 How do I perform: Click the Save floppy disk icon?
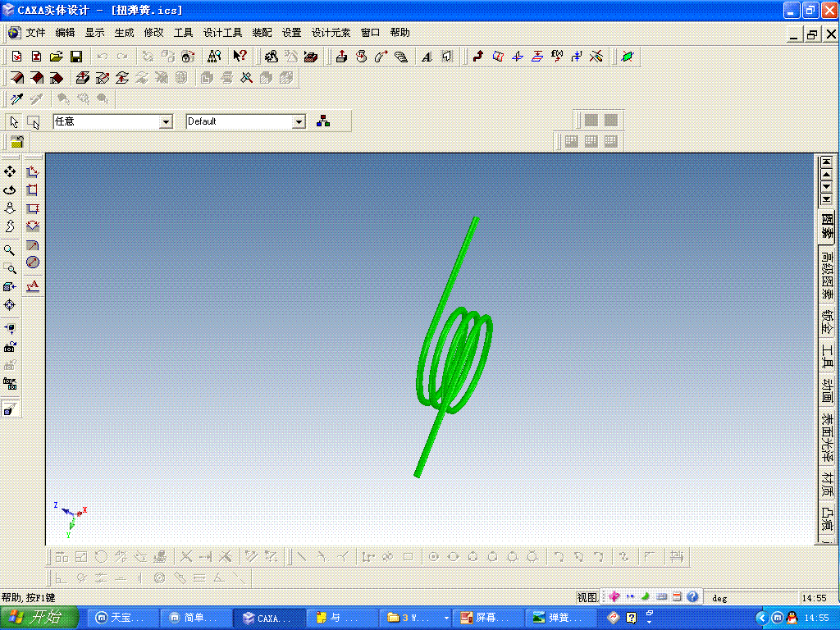click(x=76, y=57)
